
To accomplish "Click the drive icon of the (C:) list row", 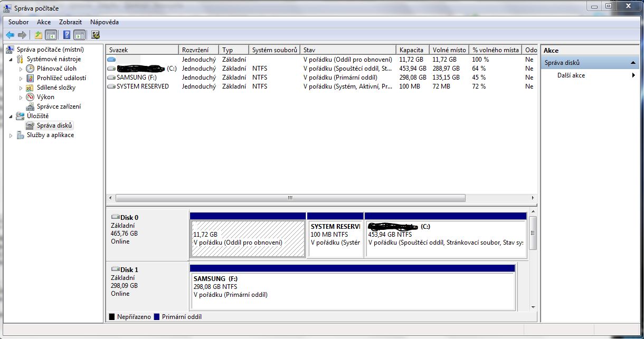I will [111, 69].
